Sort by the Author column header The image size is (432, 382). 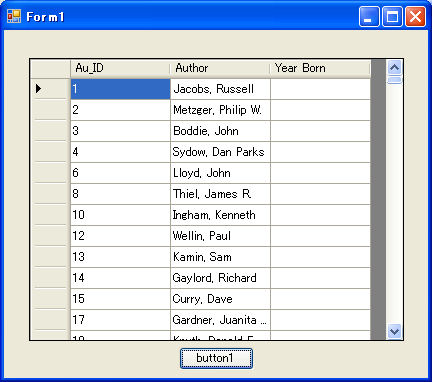[x=220, y=68]
